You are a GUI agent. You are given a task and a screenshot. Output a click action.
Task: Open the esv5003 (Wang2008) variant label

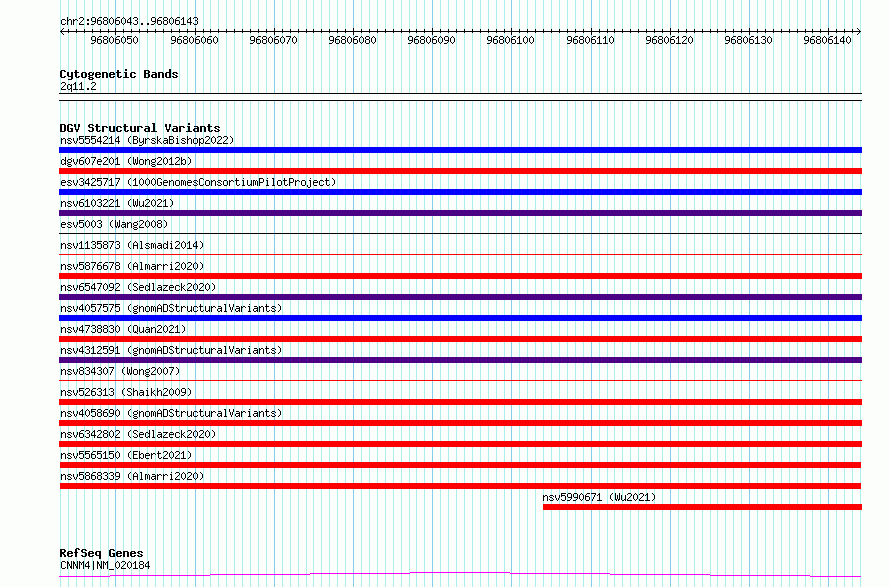tap(114, 224)
